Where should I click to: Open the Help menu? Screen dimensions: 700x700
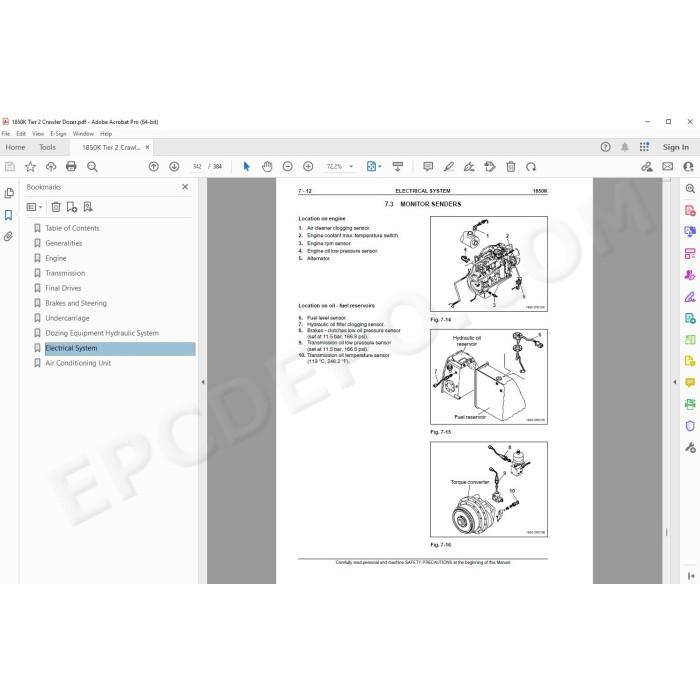click(106, 133)
